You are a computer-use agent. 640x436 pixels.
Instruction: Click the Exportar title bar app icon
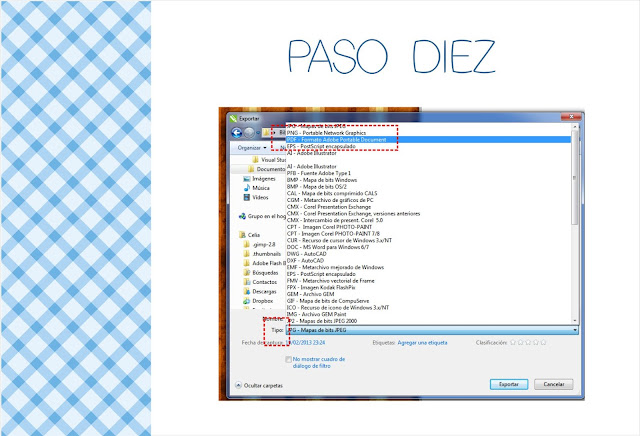click(x=233, y=118)
